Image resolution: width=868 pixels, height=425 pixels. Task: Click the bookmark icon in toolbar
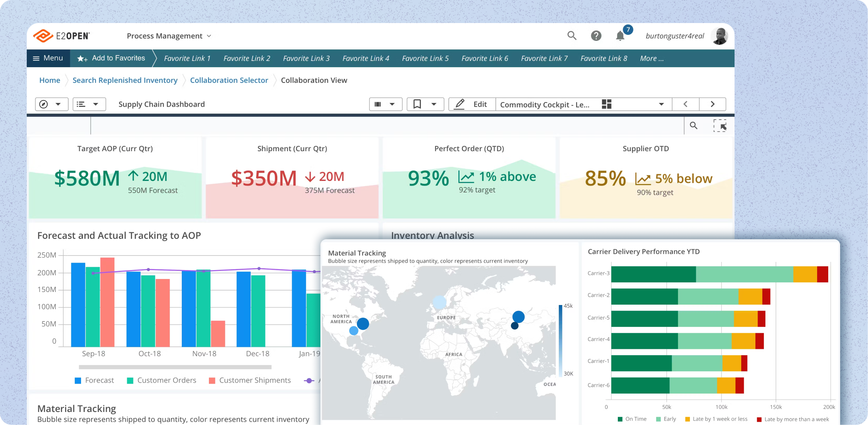tap(417, 104)
